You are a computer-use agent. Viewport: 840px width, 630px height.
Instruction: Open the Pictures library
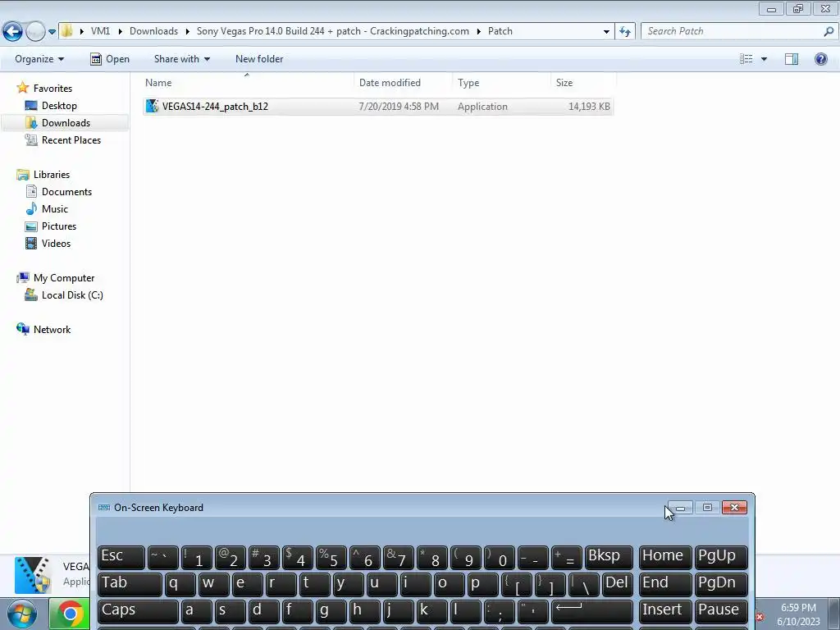tap(59, 226)
